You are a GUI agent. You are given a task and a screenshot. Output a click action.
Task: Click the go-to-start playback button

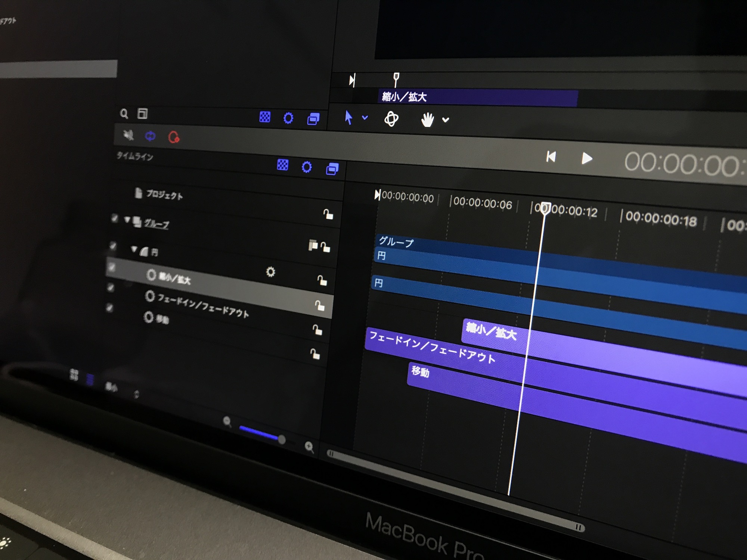(x=551, y=156)
